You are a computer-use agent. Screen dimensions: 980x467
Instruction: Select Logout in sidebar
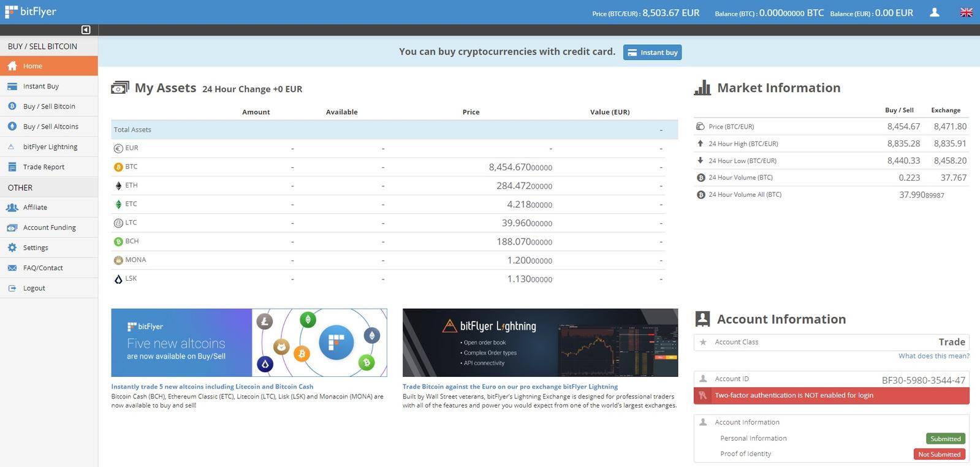pyautogui.click(x=49, y=288)
